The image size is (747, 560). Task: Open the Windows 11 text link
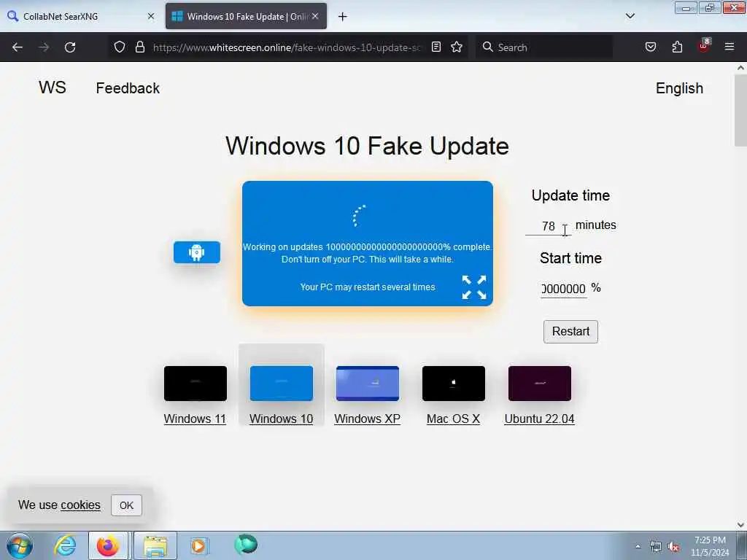click(195, 419)
